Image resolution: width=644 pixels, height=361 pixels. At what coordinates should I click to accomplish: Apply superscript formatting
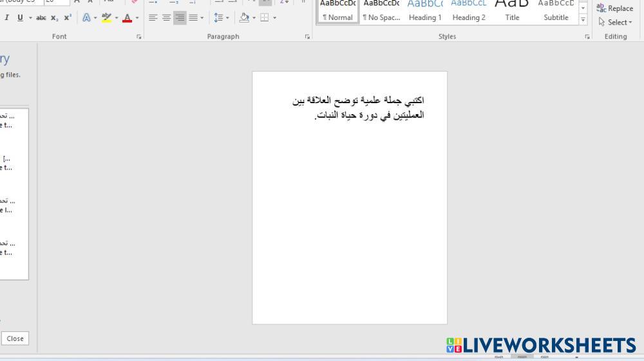67,18
